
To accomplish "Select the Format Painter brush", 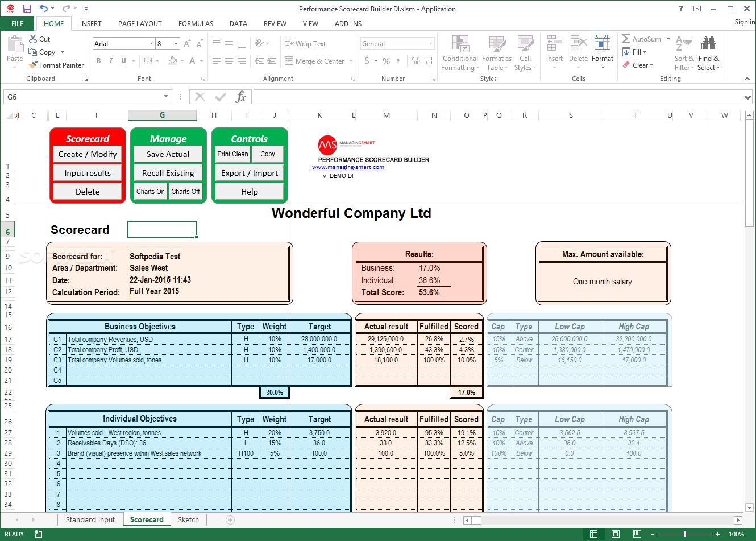I will 33,65.
